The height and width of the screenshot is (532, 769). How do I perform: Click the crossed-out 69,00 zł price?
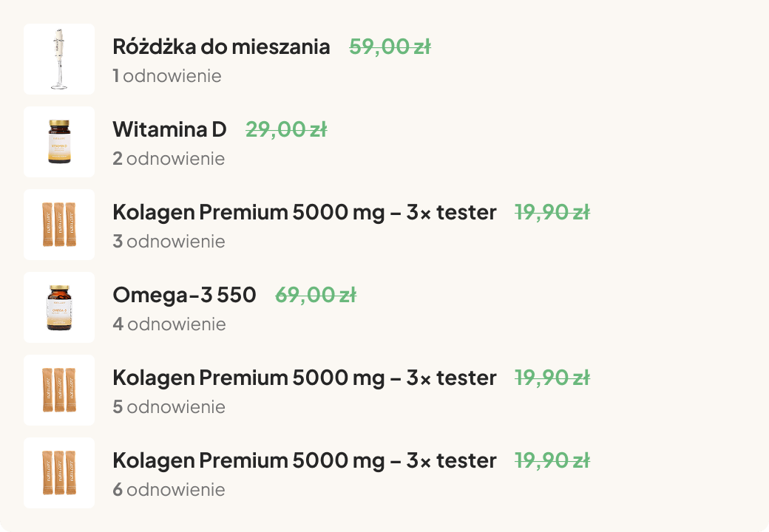click(316, 296)
